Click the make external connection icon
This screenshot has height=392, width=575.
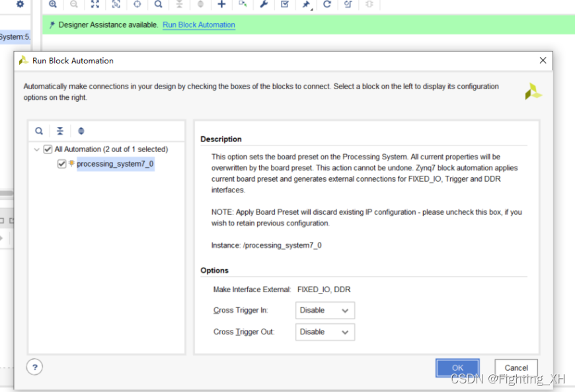pos(243,4)
